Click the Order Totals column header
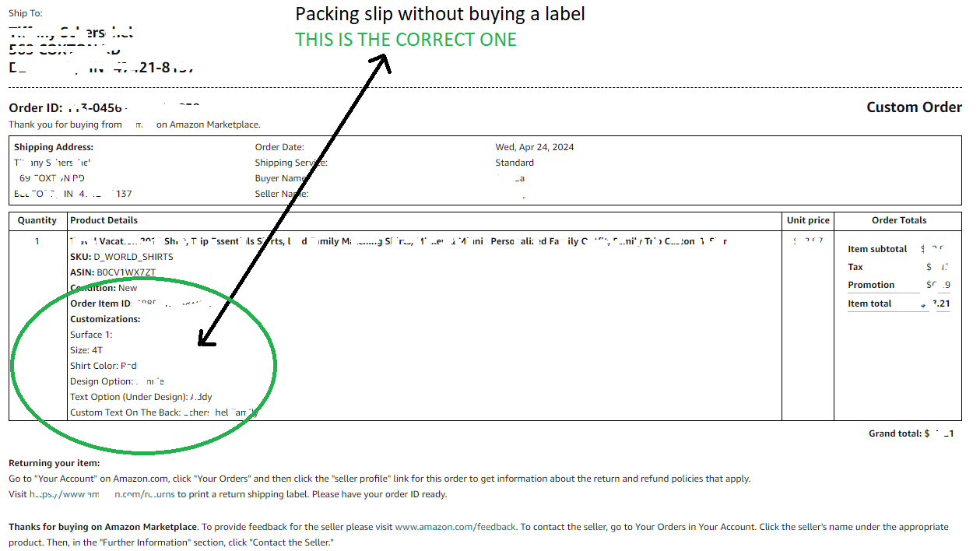The width and height of the screenshot is (980, 551). (899, 220)
